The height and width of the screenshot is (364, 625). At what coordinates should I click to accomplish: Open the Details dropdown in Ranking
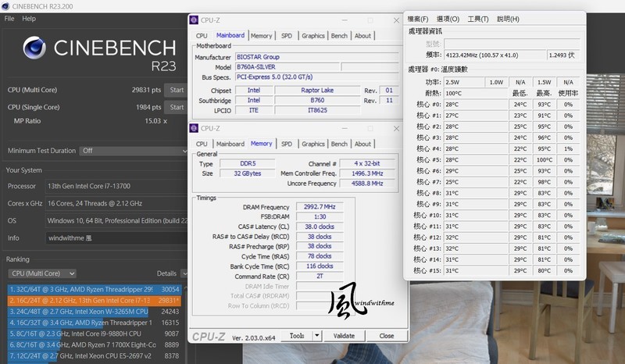coord(184,273)
